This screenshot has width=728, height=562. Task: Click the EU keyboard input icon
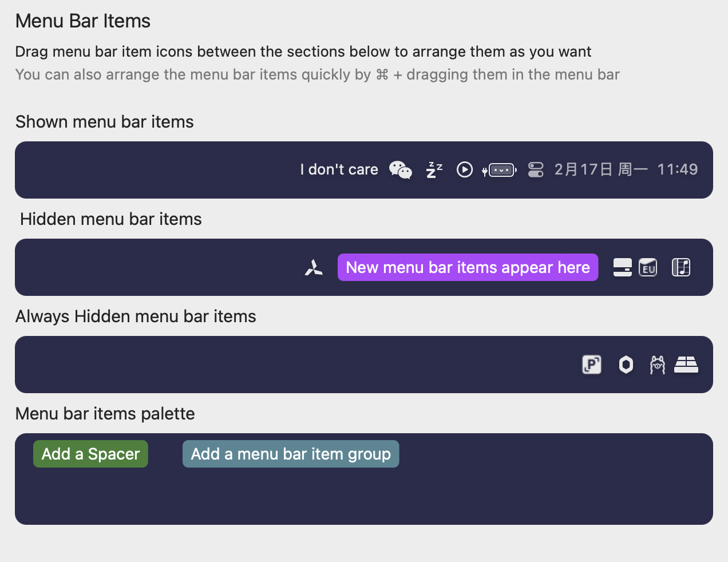pyautogui.click(x=648, y=267)
